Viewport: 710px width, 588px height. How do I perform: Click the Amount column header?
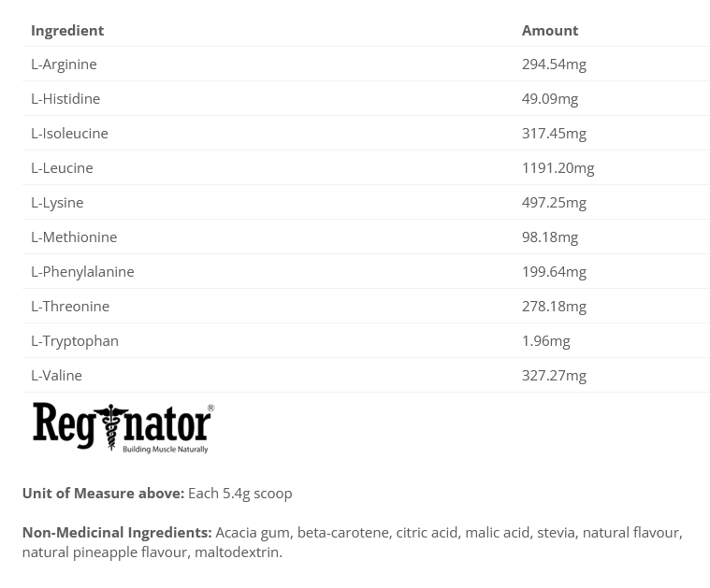point(550,30)
